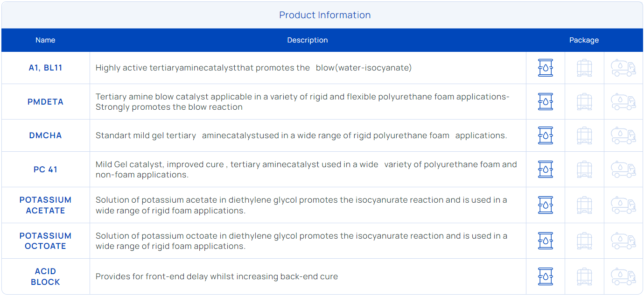Open the POTASSIUM ACETATE product
This screenshot has height=297, width=644.
point(45,205)
